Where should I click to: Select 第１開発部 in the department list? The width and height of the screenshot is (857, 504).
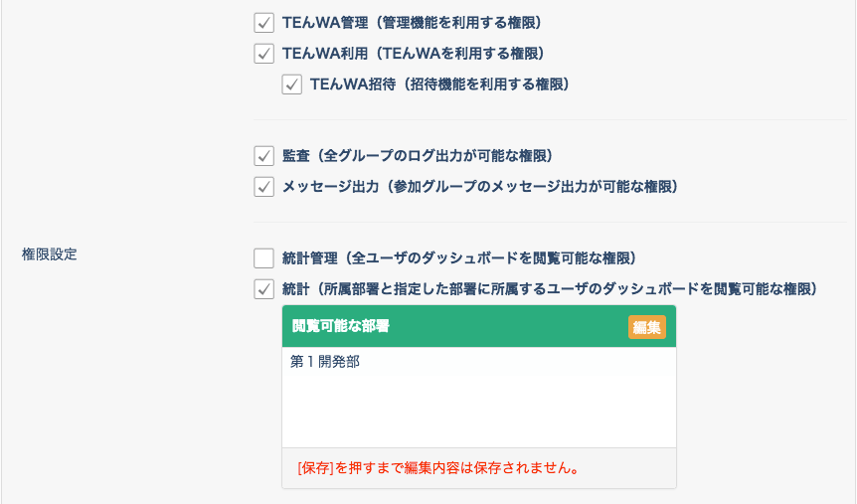325,361
